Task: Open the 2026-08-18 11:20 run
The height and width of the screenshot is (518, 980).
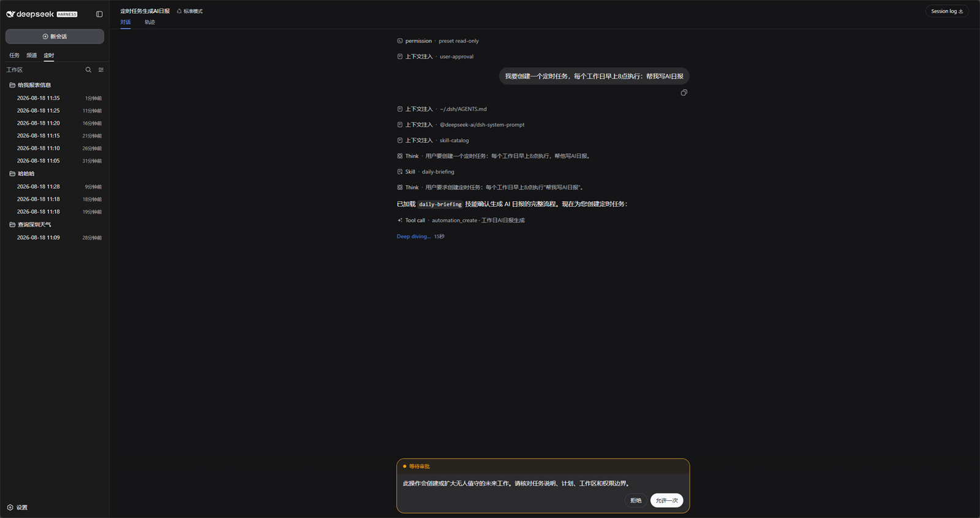Action: [x=55, y=123]
